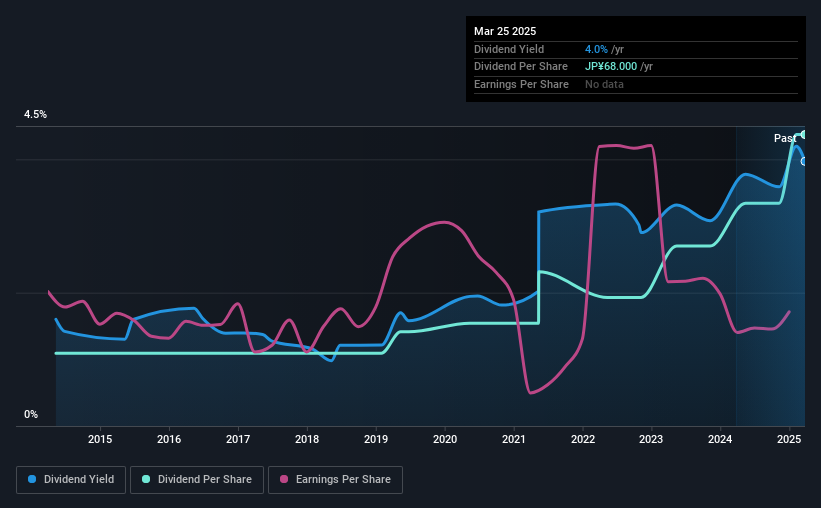Viewport: 821px width, 508px height.
Task: Click the JP¥68.000 Dividend Per Share value
Action: [611, 67]
